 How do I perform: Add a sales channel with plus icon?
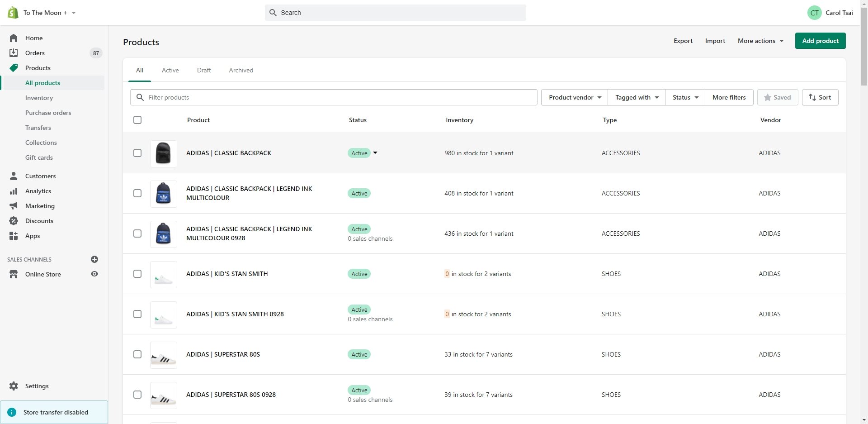pos(94,259)
